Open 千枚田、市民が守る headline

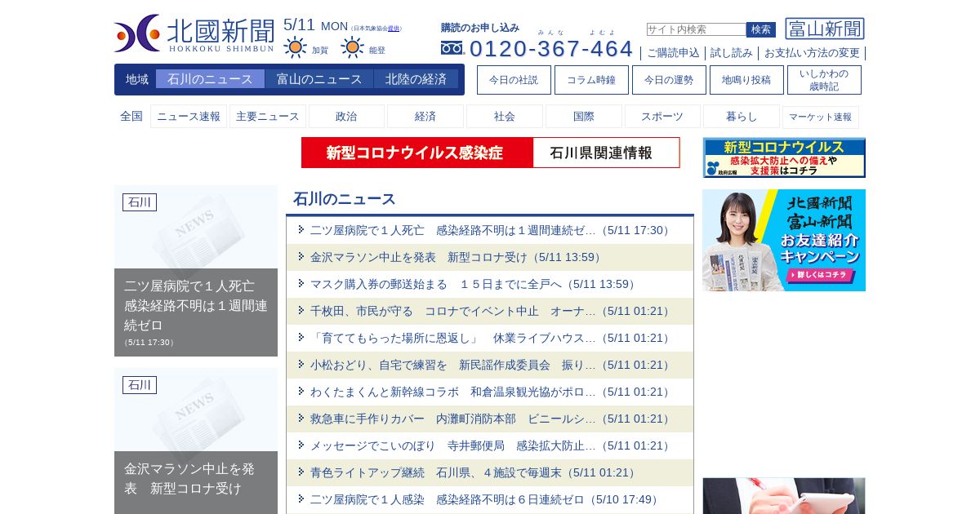[492, 311]
